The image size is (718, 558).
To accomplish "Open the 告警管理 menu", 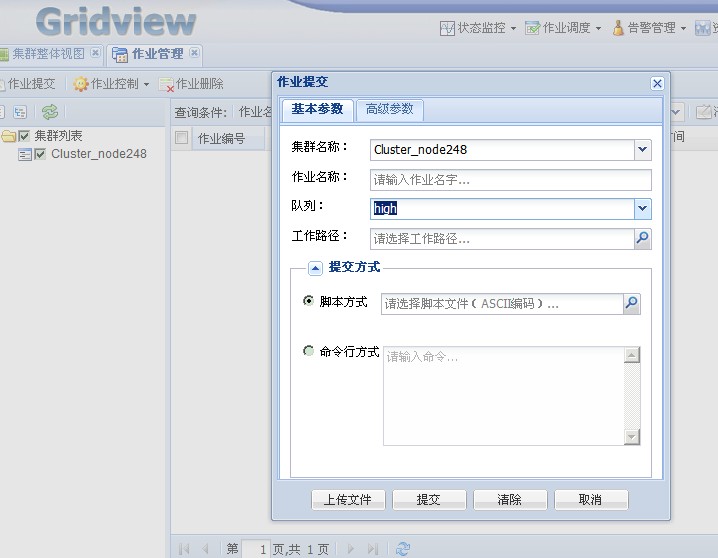I will [649, 28].
